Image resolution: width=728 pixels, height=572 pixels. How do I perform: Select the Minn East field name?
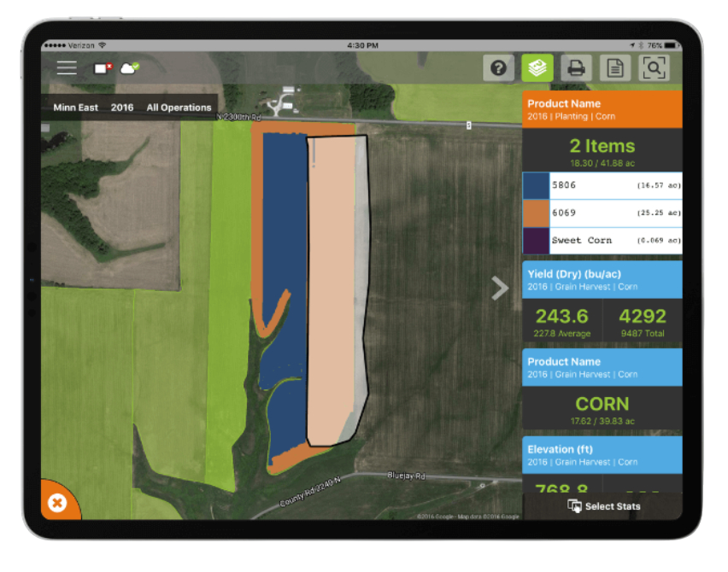click(75, 108)
